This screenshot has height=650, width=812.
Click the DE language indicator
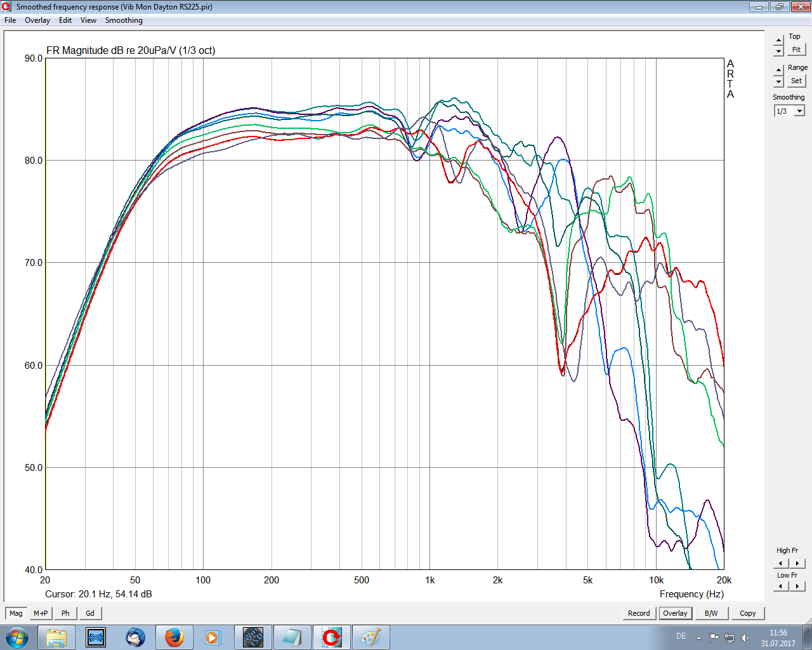(681, 636)
